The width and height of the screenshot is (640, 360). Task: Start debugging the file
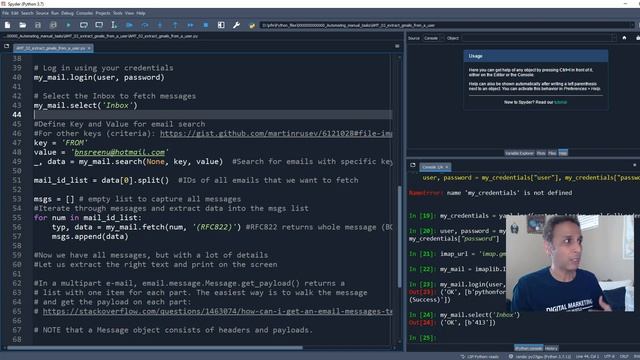(x=129, y=25)
